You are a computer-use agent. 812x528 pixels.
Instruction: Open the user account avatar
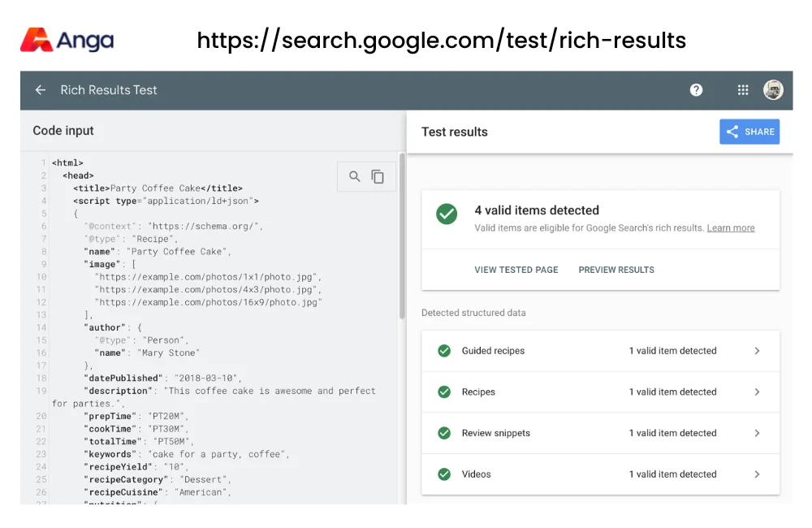[x=773, y=90]
